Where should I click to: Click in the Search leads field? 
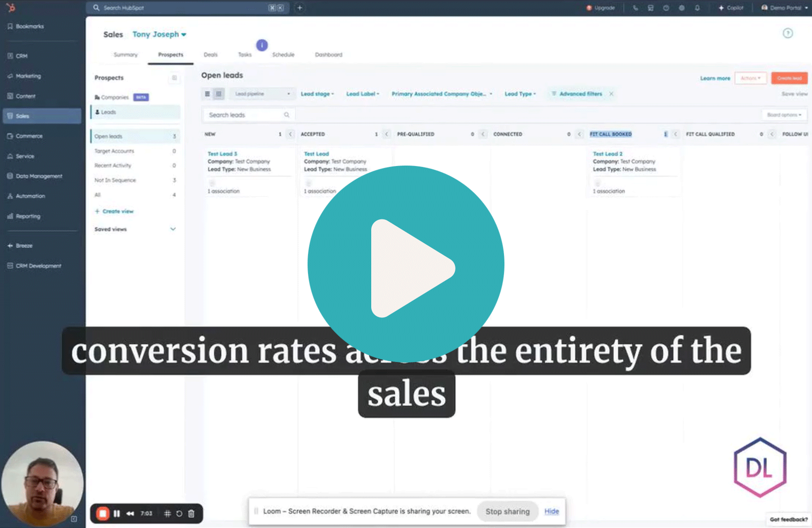point(249,115)
